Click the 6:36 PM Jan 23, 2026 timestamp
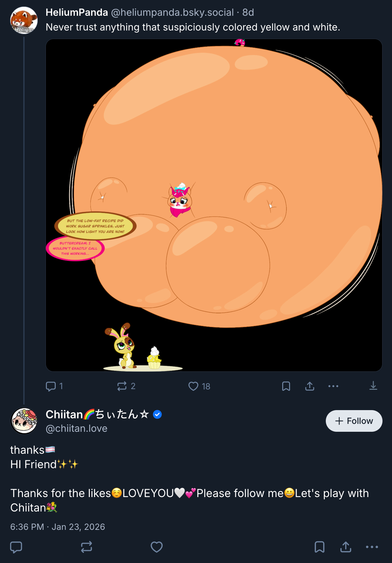 pos(58,527)
